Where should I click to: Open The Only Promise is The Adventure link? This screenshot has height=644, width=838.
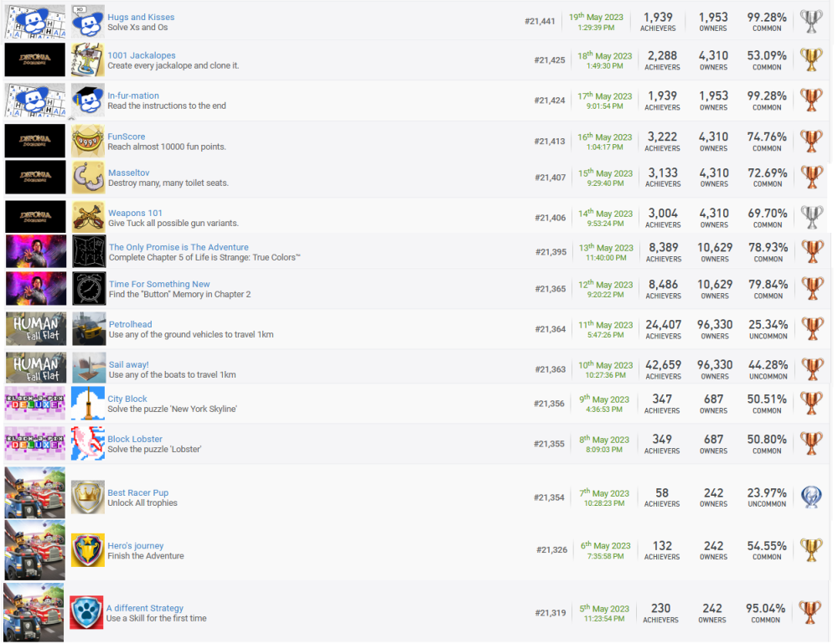point(178,248)
